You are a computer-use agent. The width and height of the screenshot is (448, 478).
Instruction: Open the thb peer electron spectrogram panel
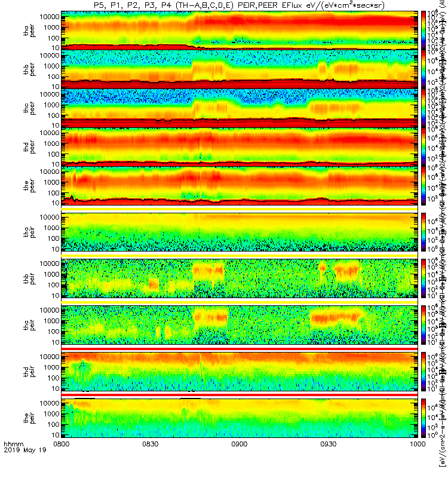240,69
